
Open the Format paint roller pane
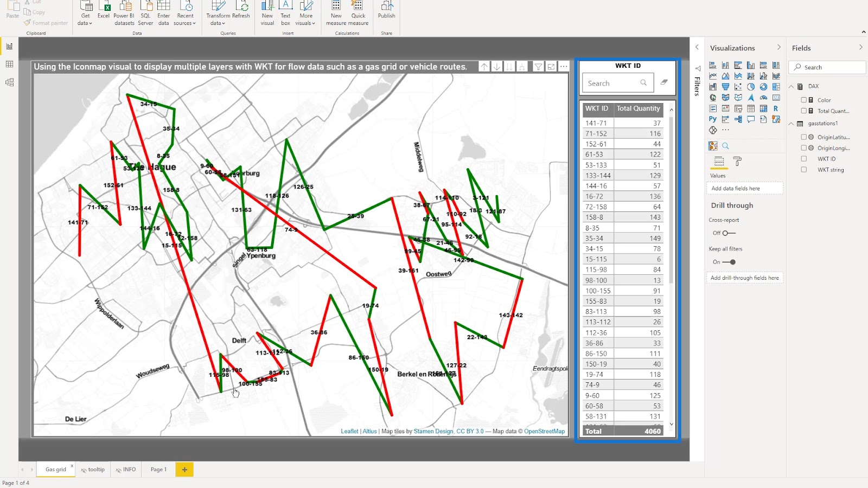[x=737, y=161]
